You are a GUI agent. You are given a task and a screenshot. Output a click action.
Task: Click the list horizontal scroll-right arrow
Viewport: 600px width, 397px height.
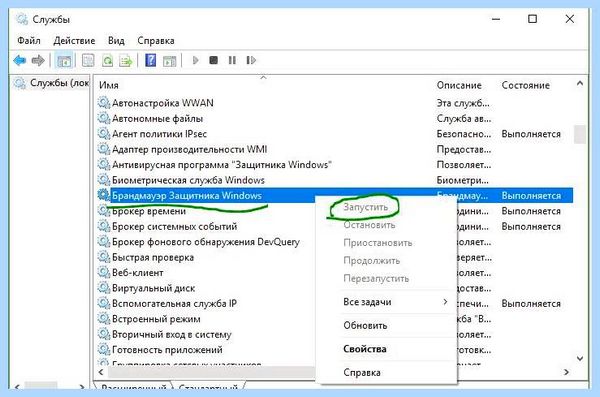[566, 372]
